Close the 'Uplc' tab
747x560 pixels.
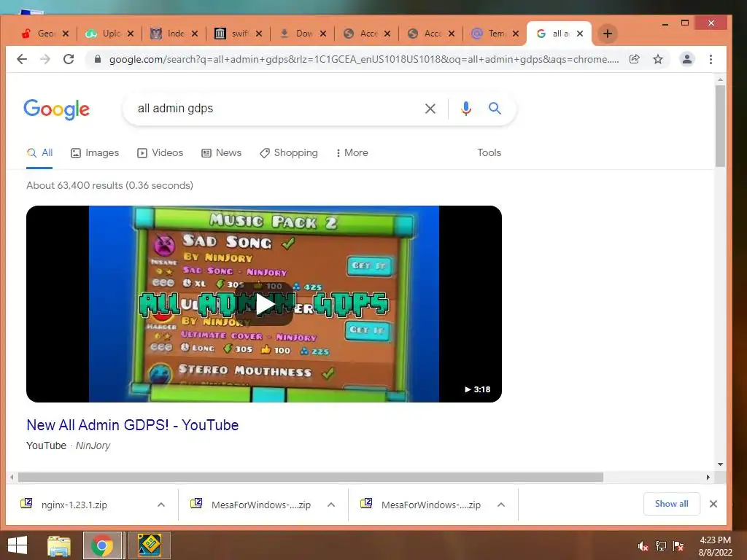point(131,34)
